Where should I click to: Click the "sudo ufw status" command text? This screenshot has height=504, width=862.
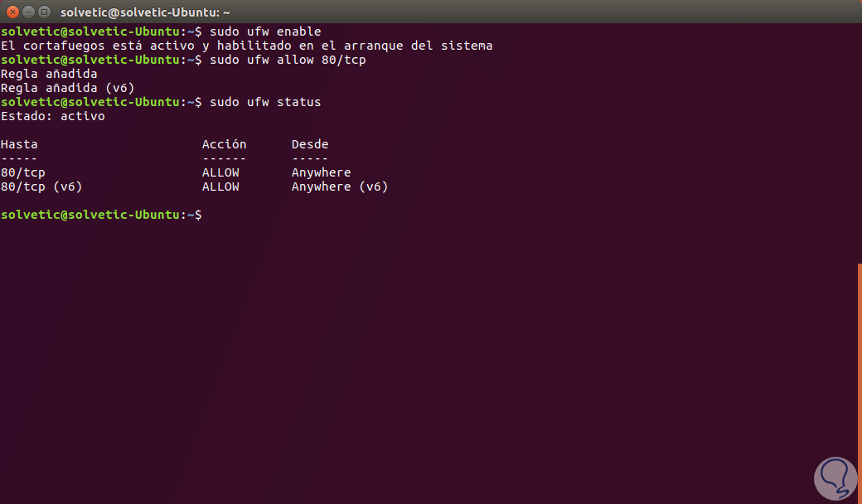click(265, 102)
